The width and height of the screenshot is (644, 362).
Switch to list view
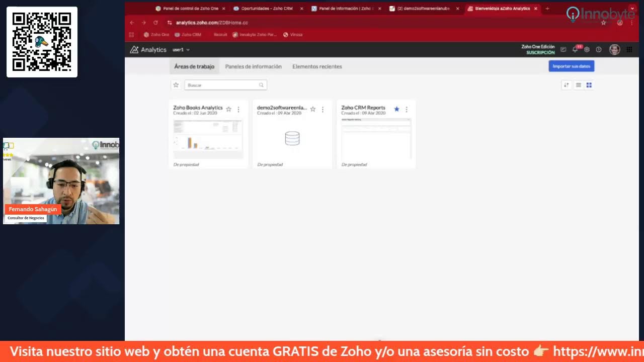click(579, 85)
